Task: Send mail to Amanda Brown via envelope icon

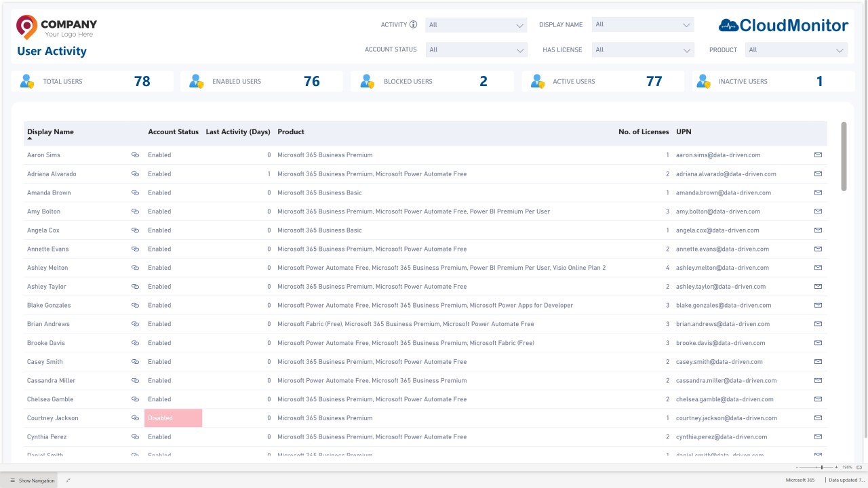Action: coord(818,192)
